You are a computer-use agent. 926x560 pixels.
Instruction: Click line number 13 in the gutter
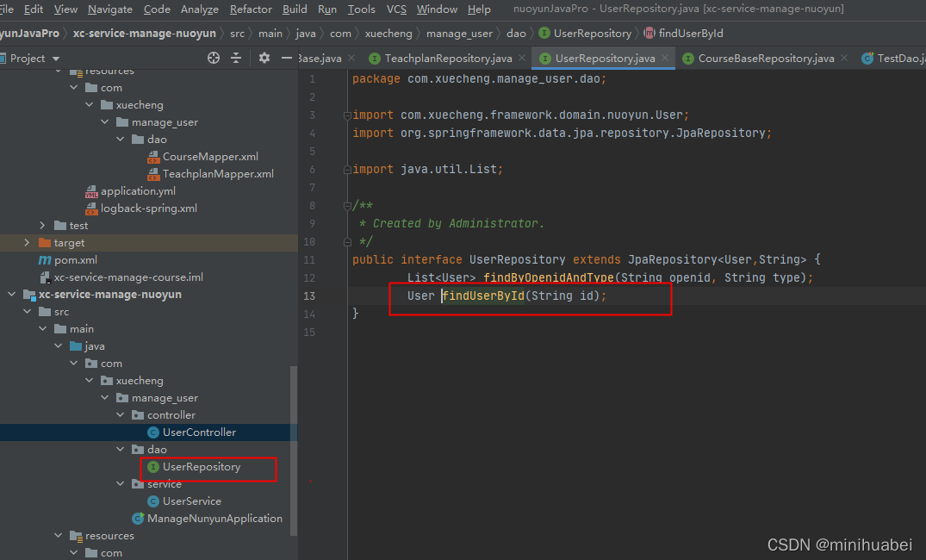tap(309, 296)
